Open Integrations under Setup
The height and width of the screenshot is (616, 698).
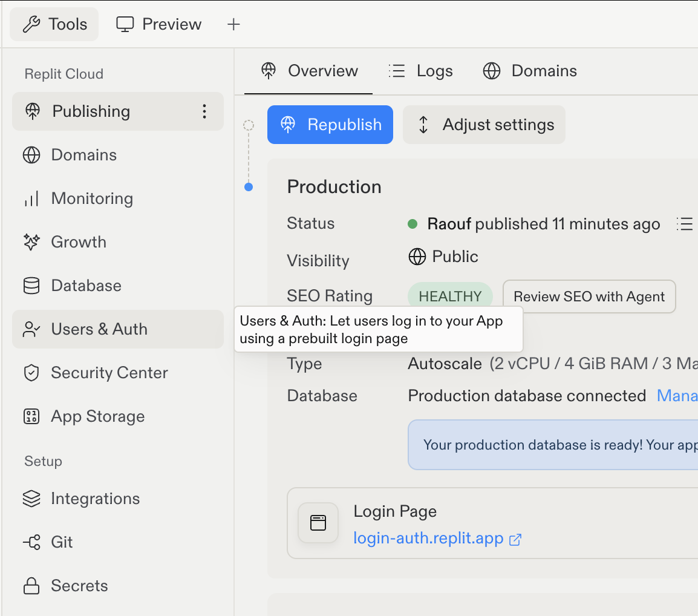117,499
